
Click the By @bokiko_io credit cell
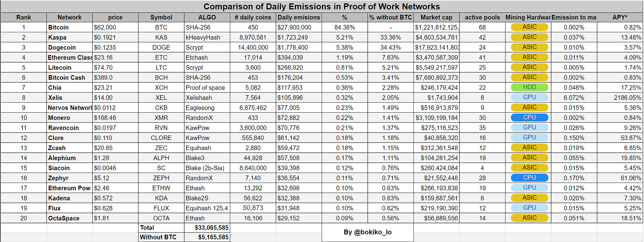(367, 232)
